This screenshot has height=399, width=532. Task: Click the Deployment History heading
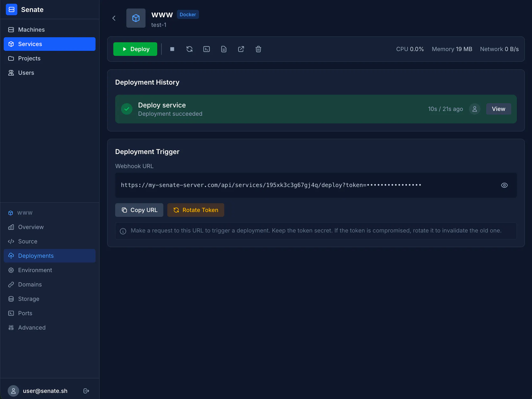click(x=147, y=82)
